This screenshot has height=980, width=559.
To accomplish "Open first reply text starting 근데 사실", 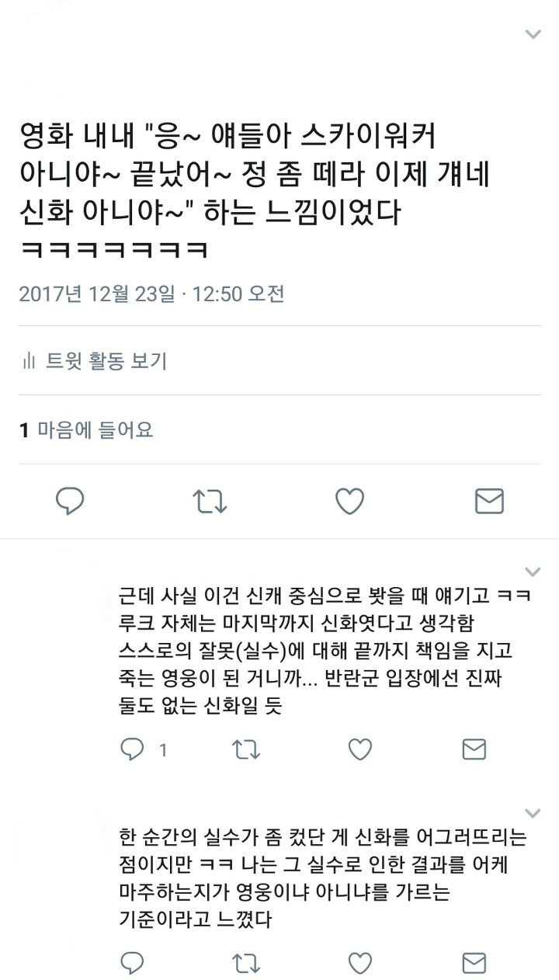I will tap(319, 651).
